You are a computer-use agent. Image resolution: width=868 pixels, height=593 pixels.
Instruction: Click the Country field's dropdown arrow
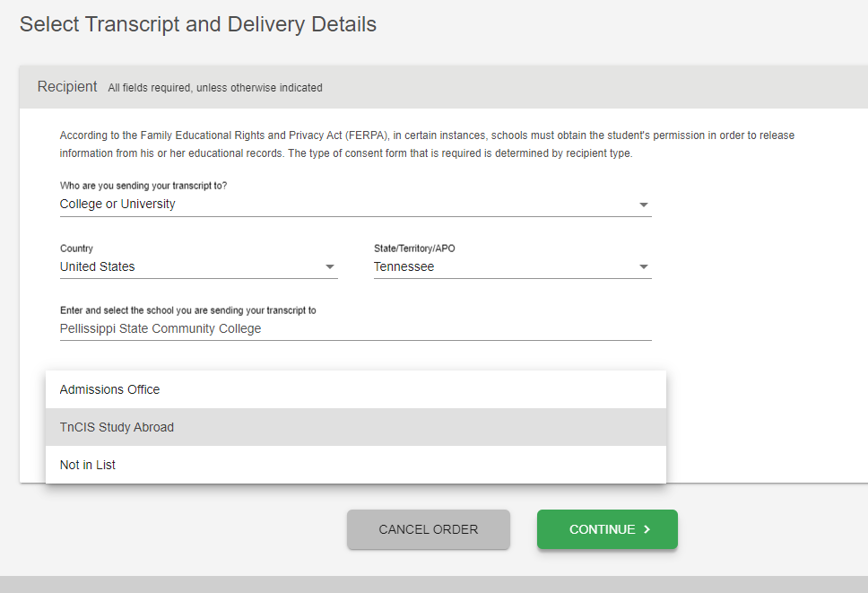tap(329, 267)
